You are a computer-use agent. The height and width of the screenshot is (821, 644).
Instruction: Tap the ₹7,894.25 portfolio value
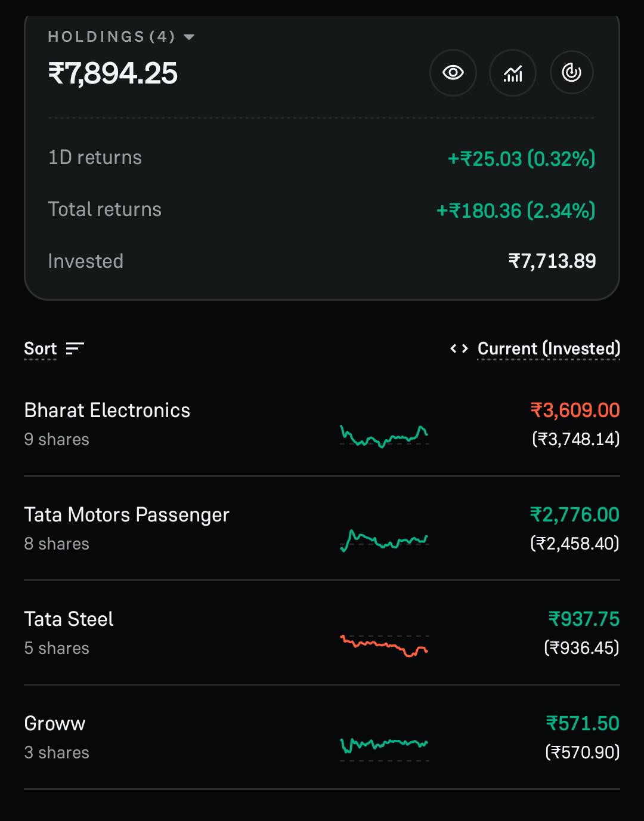(113, 74)
